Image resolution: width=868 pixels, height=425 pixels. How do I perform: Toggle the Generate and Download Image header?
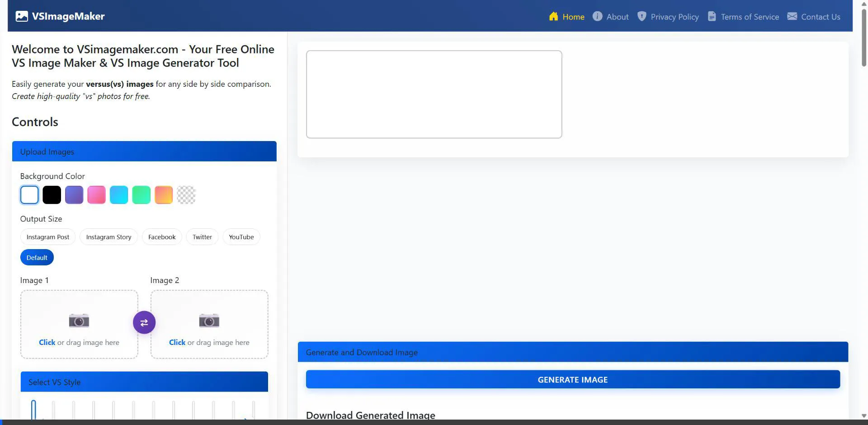tap(572, 352)
